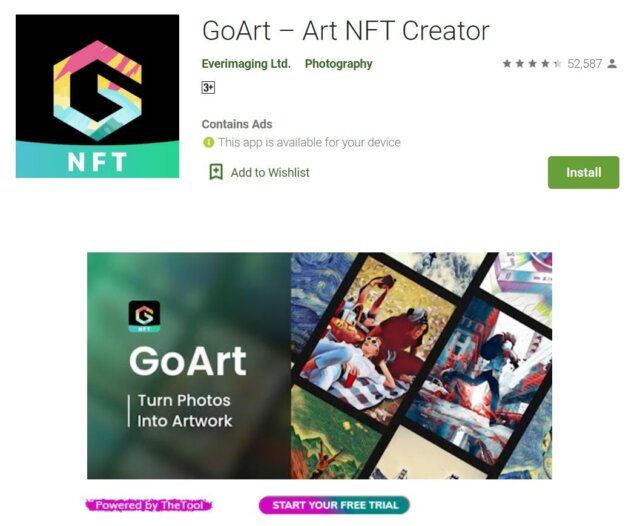Open the Everimaging Ltd. developer page
The width and height of the screenshot is (640, 526).
pos(246,64)
